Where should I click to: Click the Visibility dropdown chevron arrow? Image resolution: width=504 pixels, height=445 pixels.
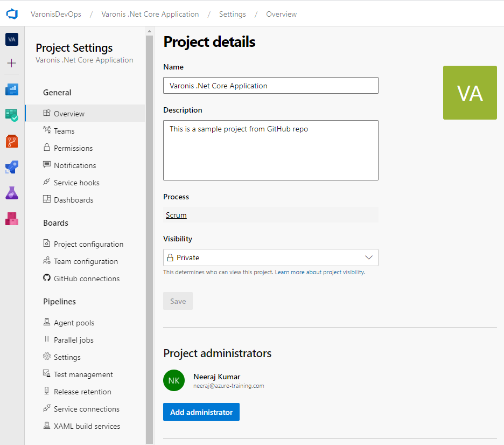[x=369, y=258]
